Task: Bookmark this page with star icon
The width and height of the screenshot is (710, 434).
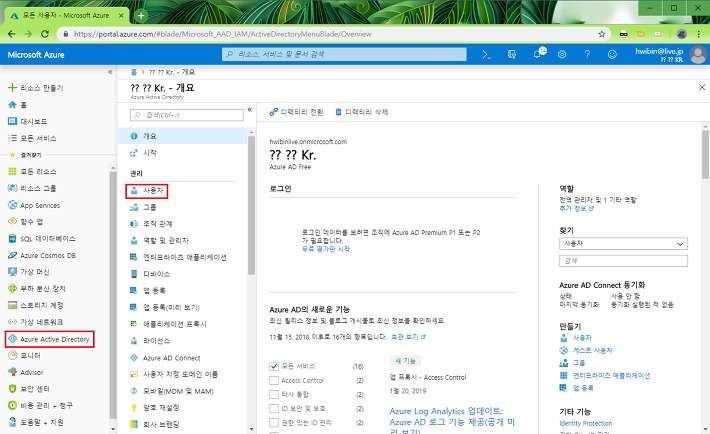Action: tap(602, 34)
